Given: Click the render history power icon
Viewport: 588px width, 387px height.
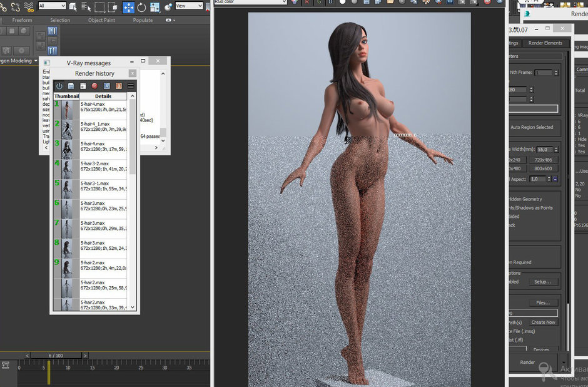Looking at the screenshot, I should click(59, 86).
